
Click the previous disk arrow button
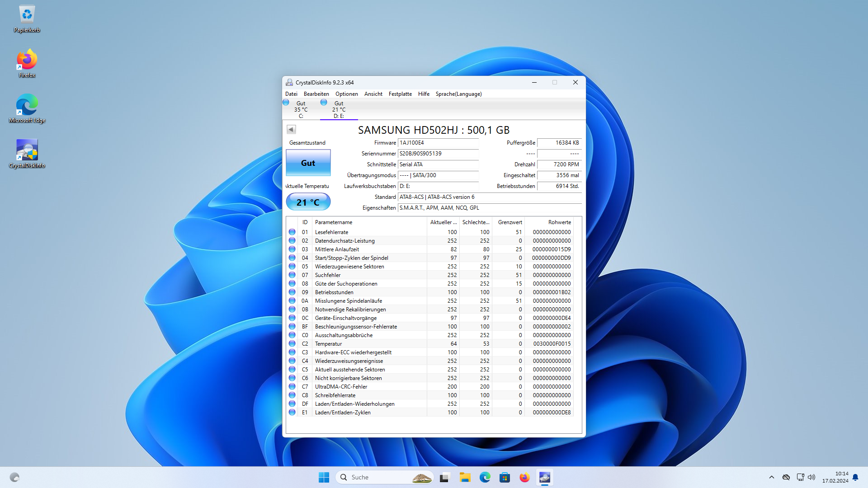pyautogui.click(x=291, y=130)
